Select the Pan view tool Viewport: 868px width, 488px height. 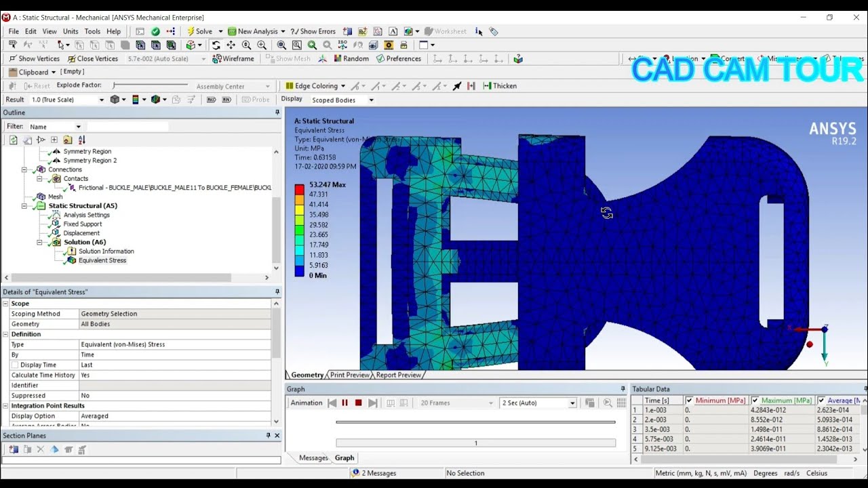point(231,45)
